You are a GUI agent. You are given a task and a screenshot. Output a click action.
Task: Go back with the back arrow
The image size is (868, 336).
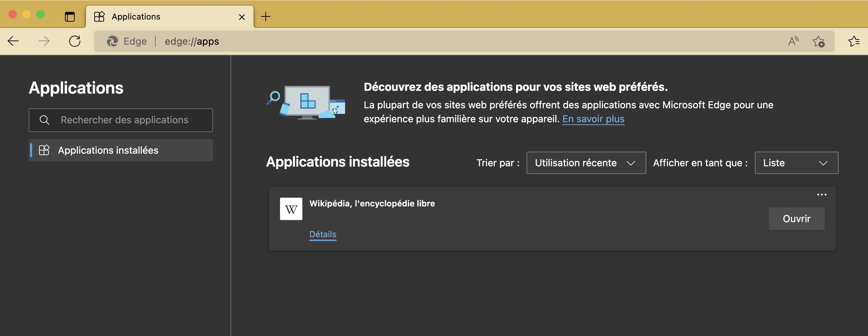click(x=13, y=41)
